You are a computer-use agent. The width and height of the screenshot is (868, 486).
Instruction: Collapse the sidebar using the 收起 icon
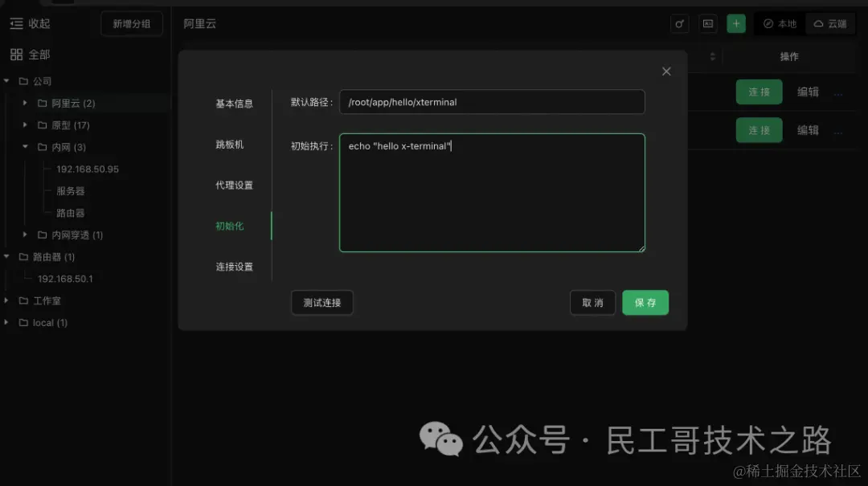(x=16, y=23)
